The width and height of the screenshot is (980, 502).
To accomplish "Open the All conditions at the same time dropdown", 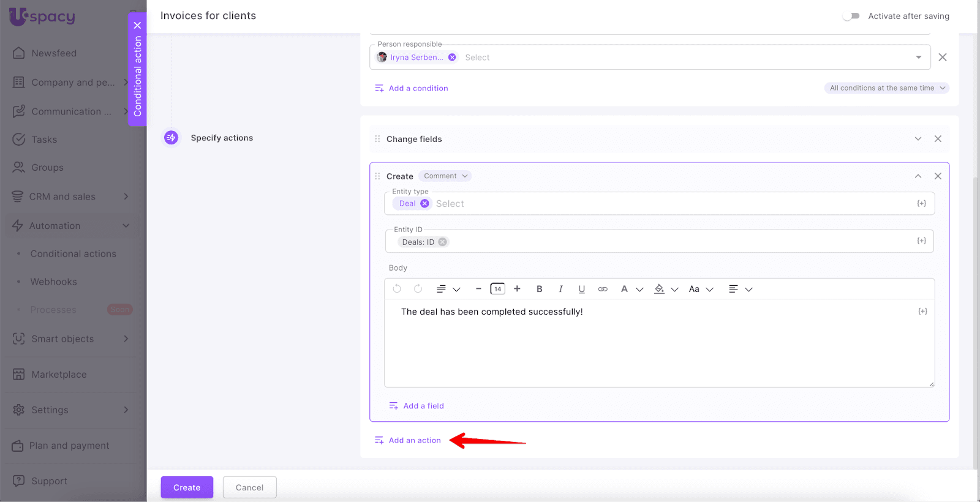I will tap(886, 88).
